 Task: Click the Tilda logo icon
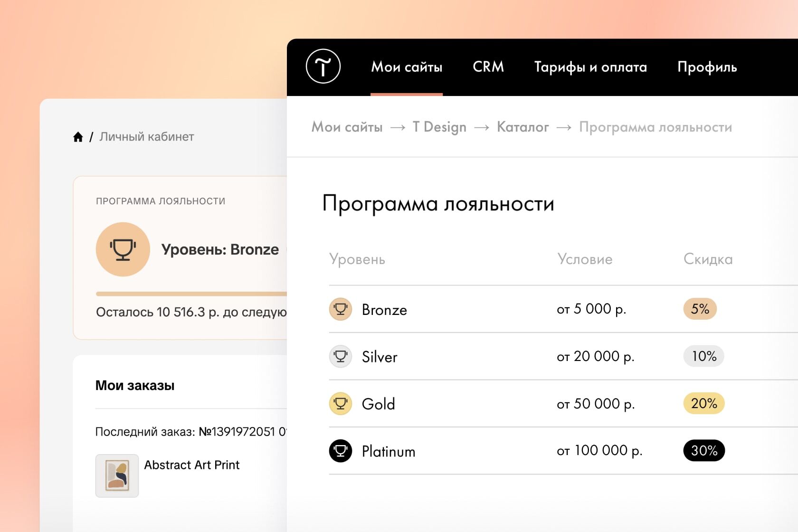tap(323, 66)
